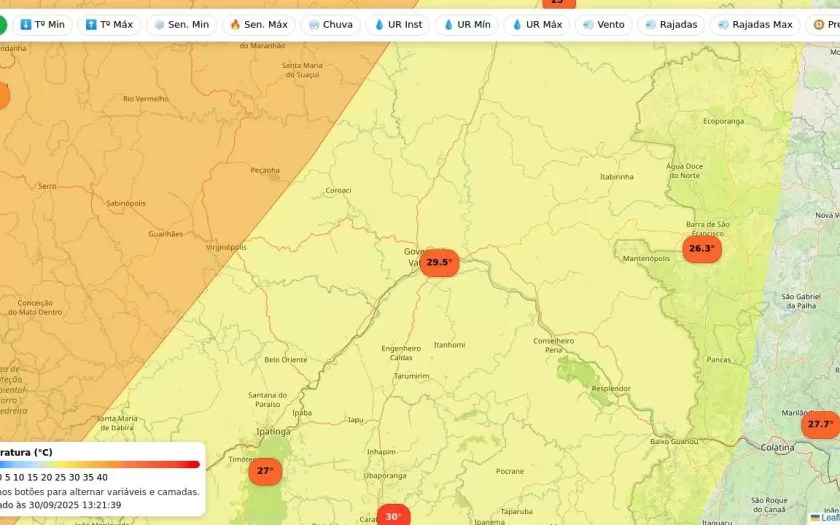This screenshot has height=525, width=840.
Task: Show the Rajadas Max layer
Action: (755, 25)
